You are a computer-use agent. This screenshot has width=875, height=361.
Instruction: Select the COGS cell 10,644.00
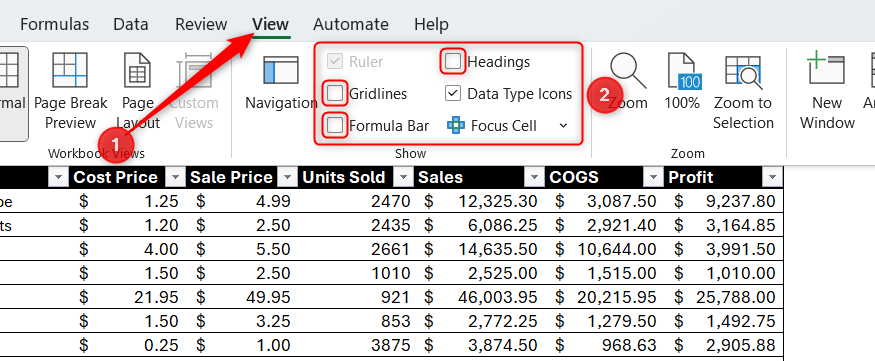tap(605, 249)
